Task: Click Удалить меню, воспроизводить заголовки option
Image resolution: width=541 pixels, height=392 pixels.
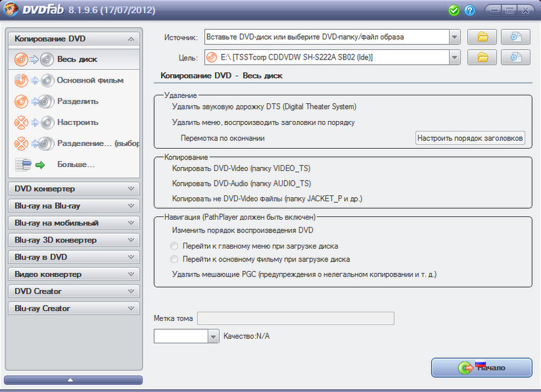Action: 263,122
